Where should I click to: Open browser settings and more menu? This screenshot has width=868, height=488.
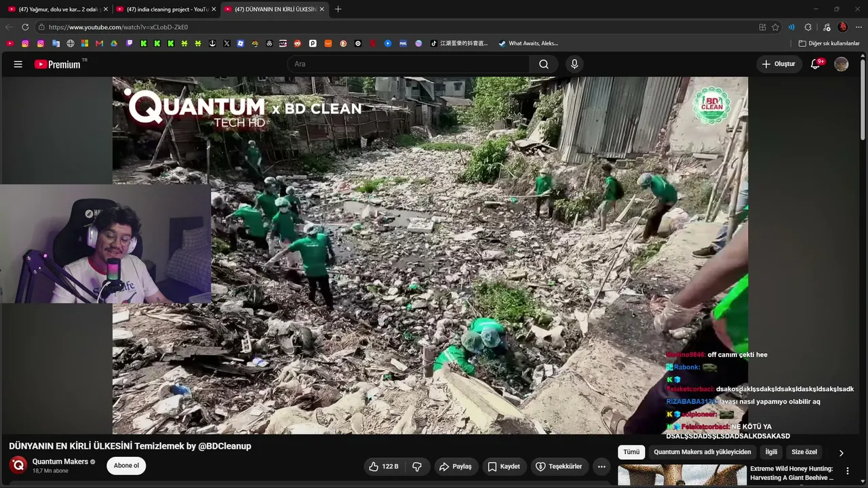(859, 27)
